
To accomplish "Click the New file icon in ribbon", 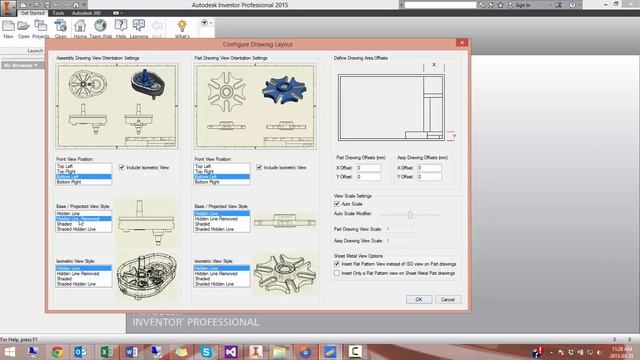I will click(8, 26).
